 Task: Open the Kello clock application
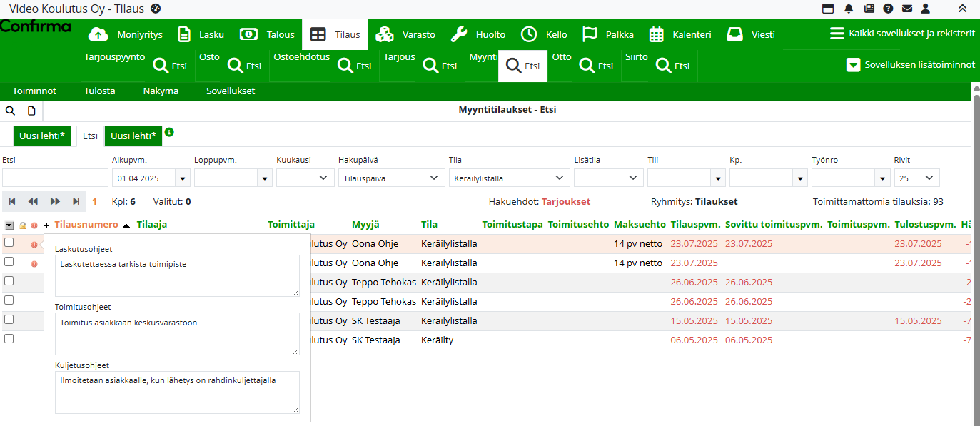(x=529, y=34)
